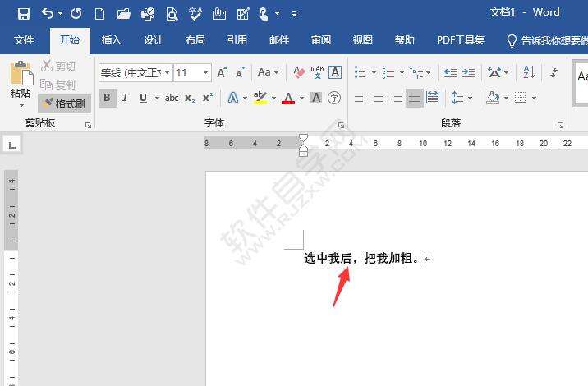Justify the paragraph text
This screenshot has height=386, width=588.
click(x=415, y=99)
